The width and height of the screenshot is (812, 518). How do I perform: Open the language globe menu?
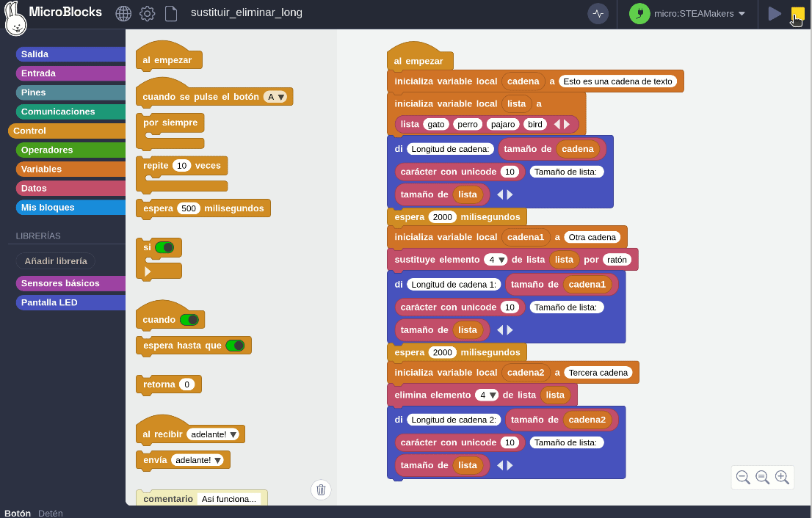[123, 13]
